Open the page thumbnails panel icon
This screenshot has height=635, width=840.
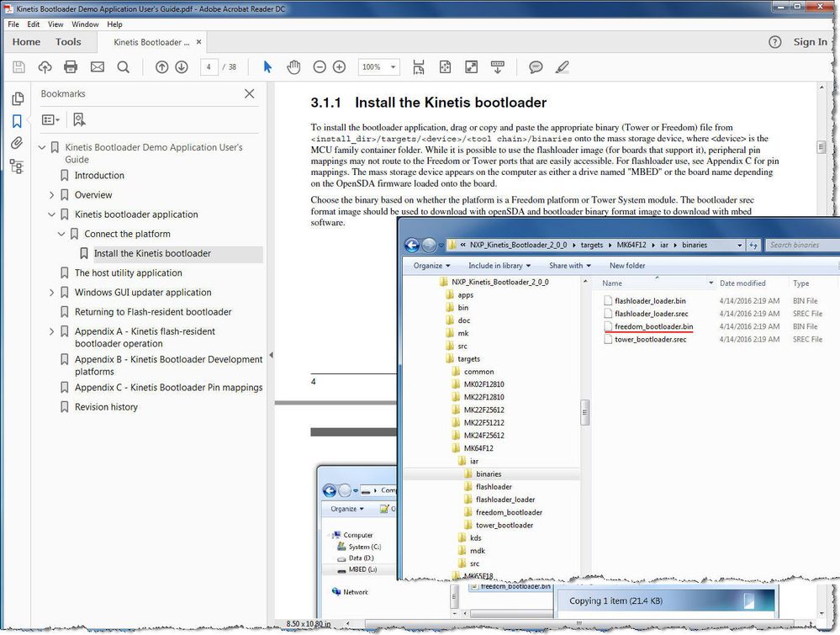tap(17, 98)
